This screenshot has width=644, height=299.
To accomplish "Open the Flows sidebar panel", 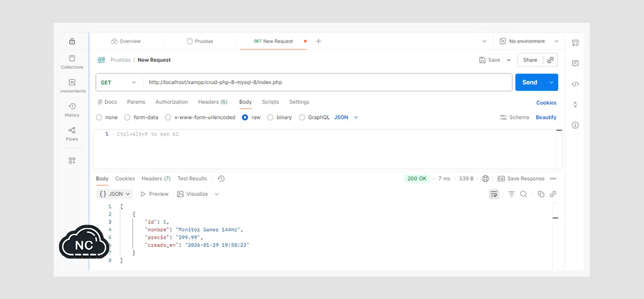I will point(72,134).
